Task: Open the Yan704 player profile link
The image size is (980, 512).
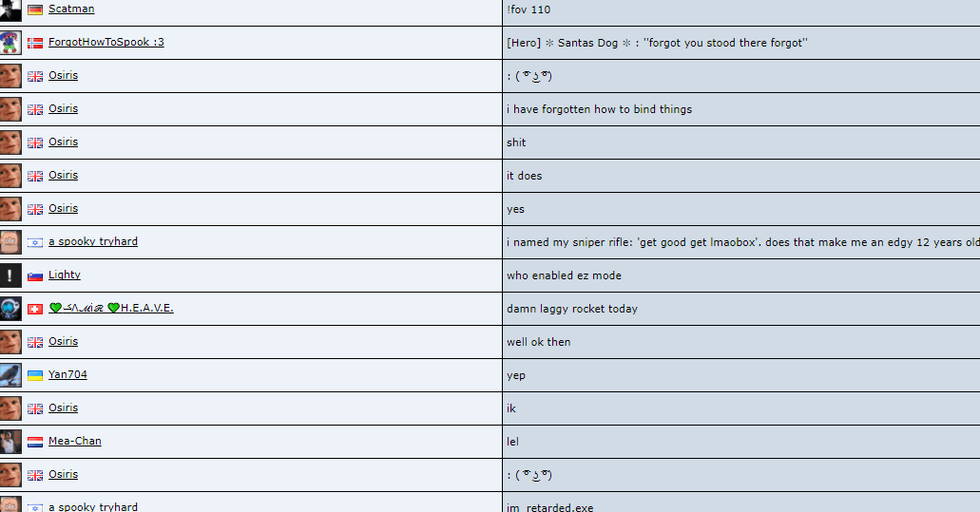Action: pyautogui.click(x=67, y=374)
